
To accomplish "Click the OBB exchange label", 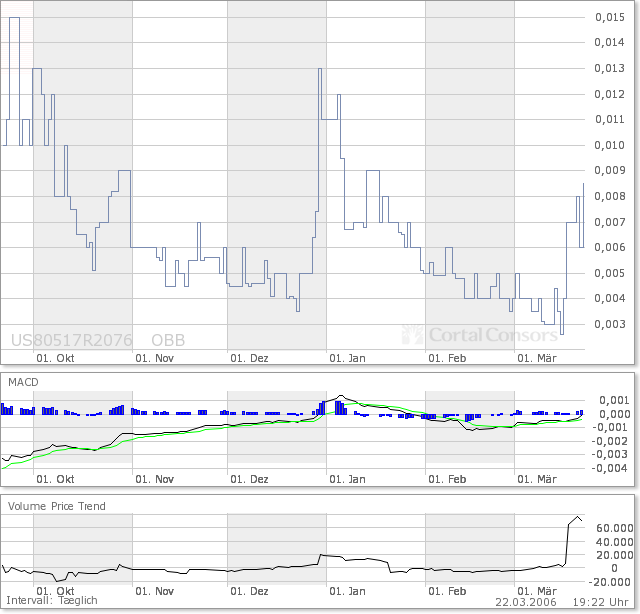I will (168, 340).
